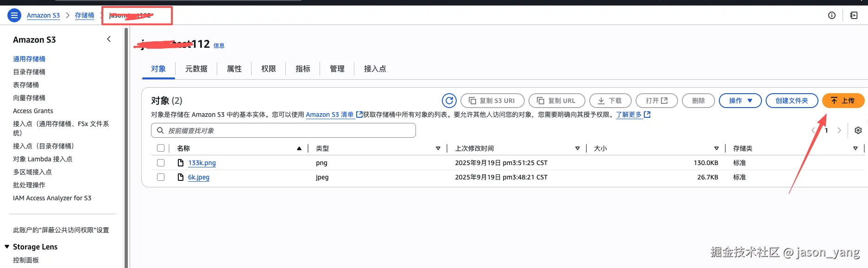Viewport: 868px width, 268px height.
Task: Sort by 大小 column arrow
Action: click(x=716, y=148)
